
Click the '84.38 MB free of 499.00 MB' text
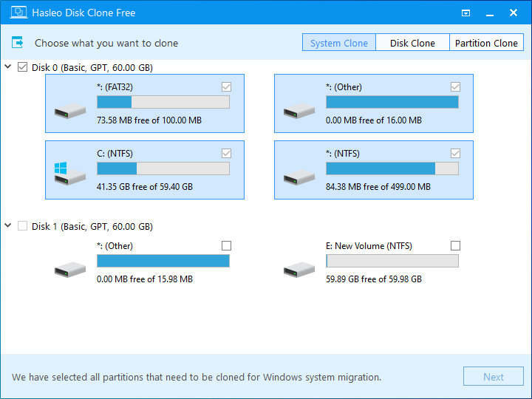coord(378,187)
